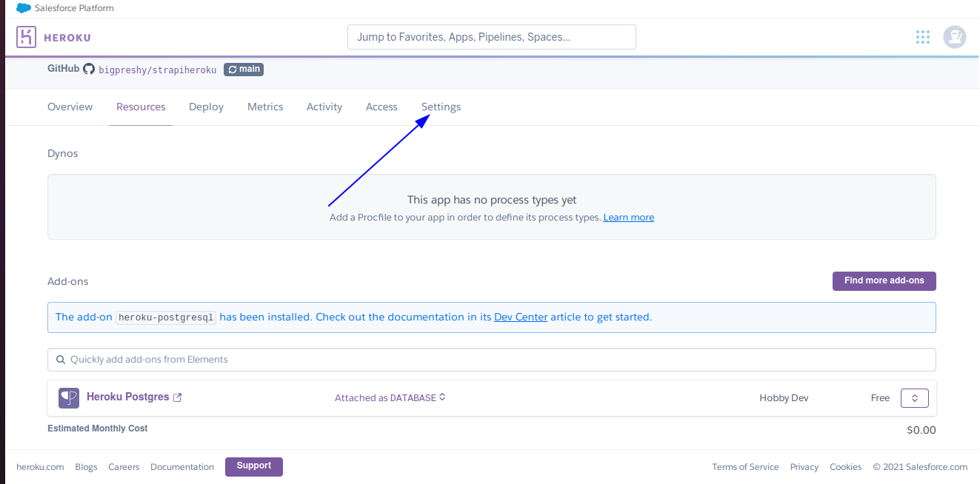The height and width of the screenshot is (484, 980).
Task: Open the Cookies footer link
Action: tap(846, 467)
